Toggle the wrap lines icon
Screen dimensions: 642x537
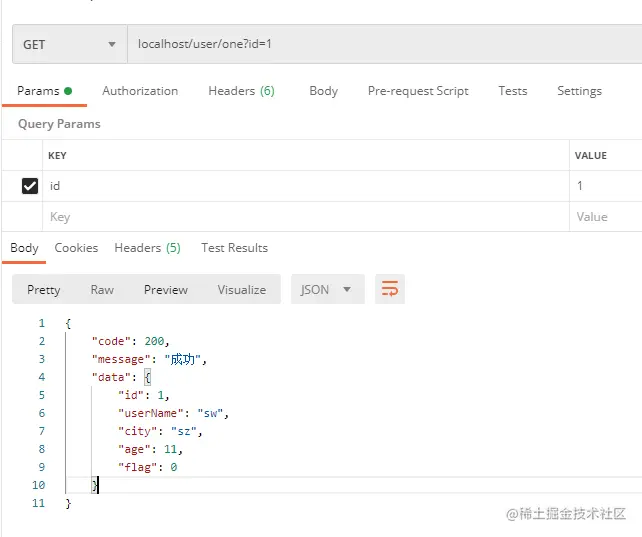(x=390, y=289)
